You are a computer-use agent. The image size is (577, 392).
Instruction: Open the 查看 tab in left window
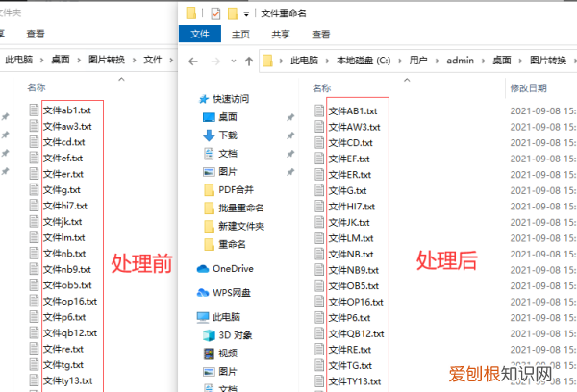click(x=36, y=34)
